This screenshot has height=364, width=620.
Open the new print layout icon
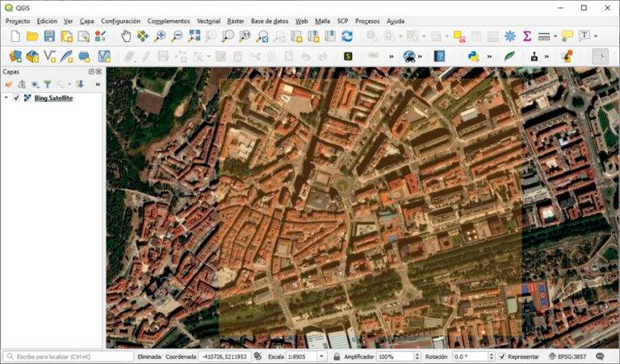pos(66,36)
